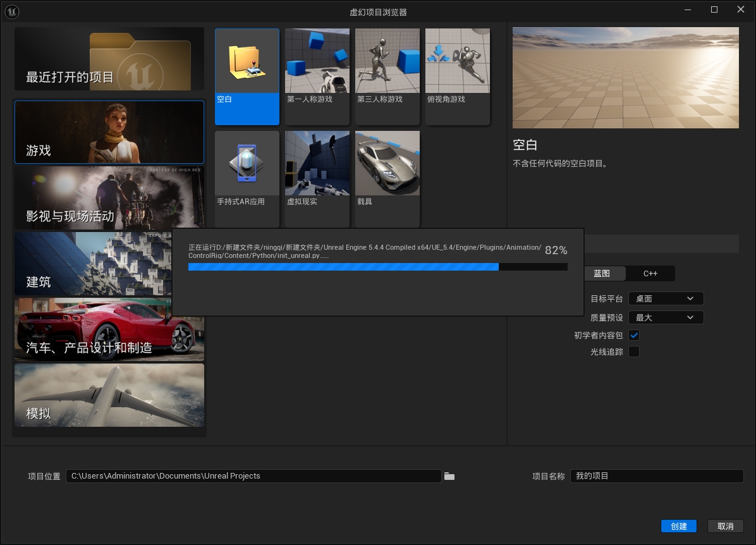756x545 pixels.
Task: Open the recently opened projects folder card
Action: pyautogui.click(x=109, y=59)
